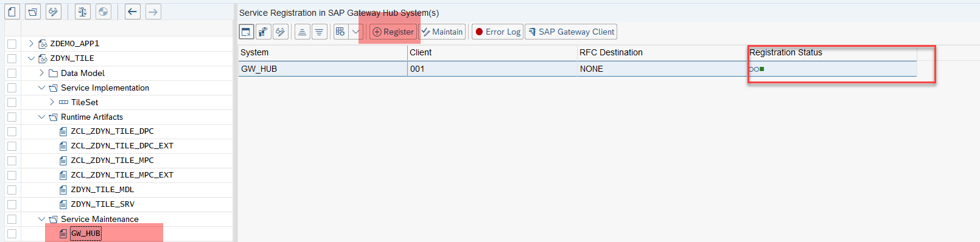This screenshot has width=980, height=242.
Task: Go back with the left arrow
Action: [133, 12]
